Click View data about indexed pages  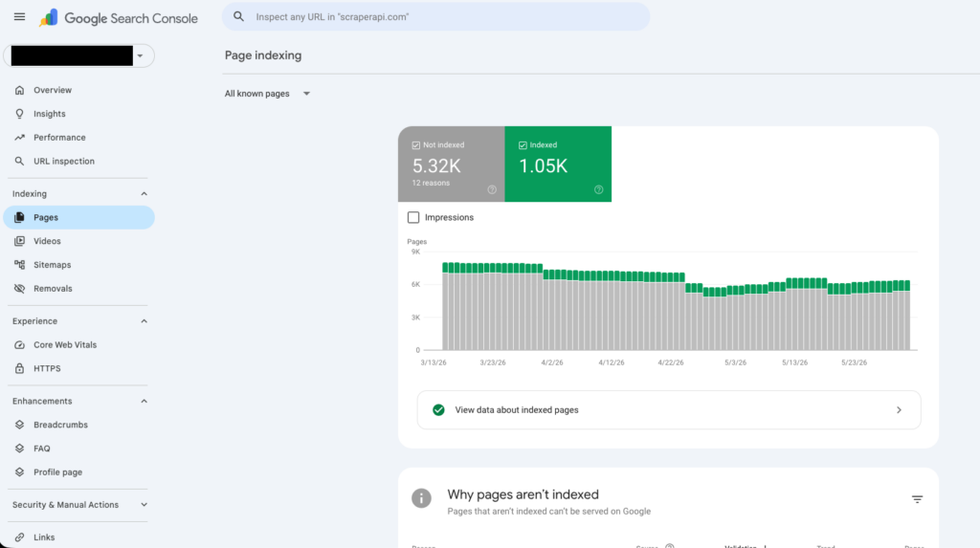tap(669, 410)
